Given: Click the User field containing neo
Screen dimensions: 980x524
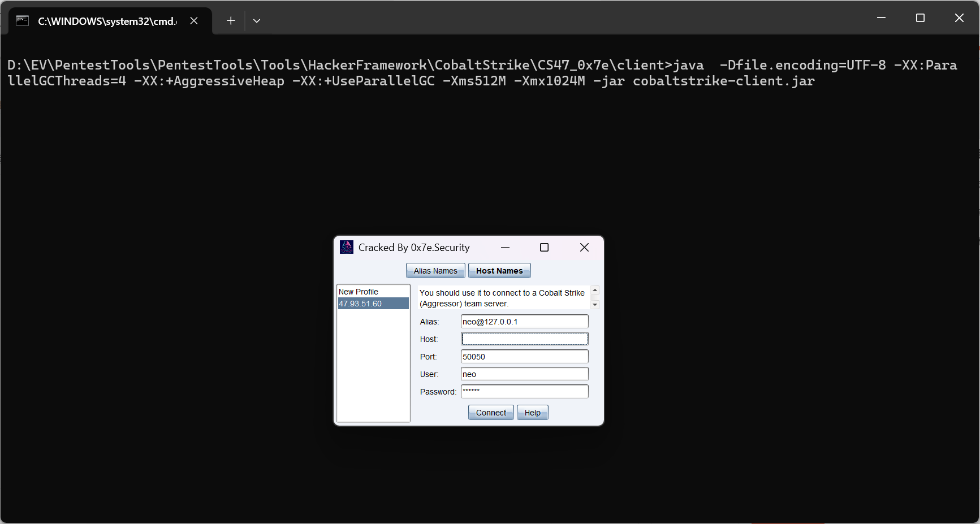Looking at the screenshot, I should click(524, 374).
